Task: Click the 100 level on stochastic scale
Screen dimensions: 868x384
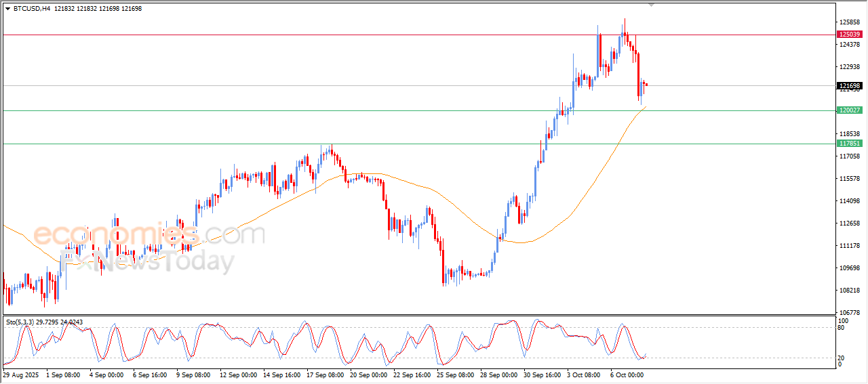Action: tap(844, 320)
